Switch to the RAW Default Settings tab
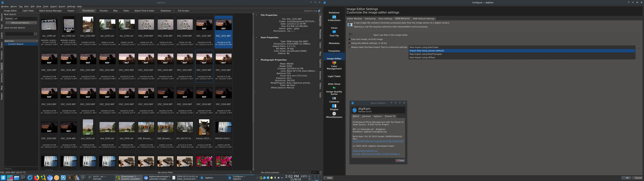 coord(424,18)
